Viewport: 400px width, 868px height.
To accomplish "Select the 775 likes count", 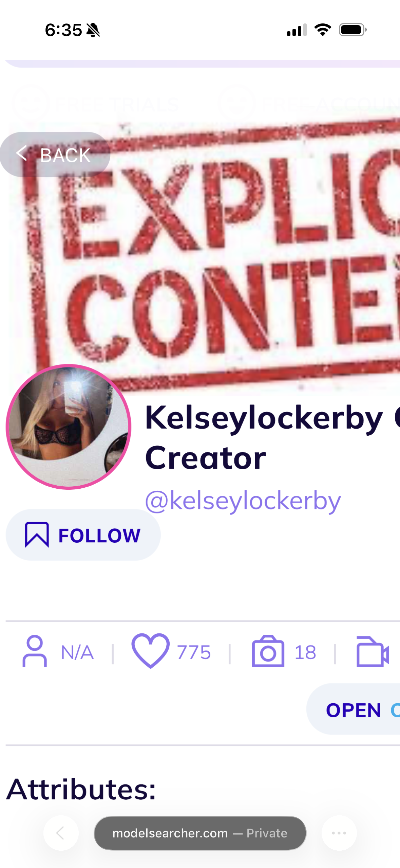I will [x=194, y=652].
